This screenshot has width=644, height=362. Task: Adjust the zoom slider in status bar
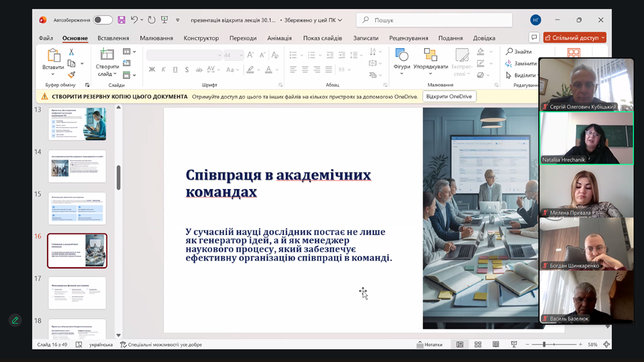[x=544, y=345]
